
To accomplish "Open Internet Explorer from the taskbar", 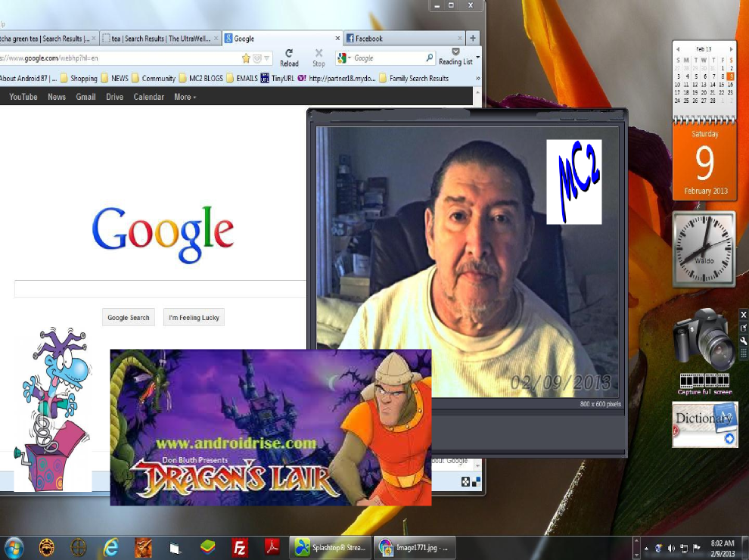I will click(x=110, y=548).
